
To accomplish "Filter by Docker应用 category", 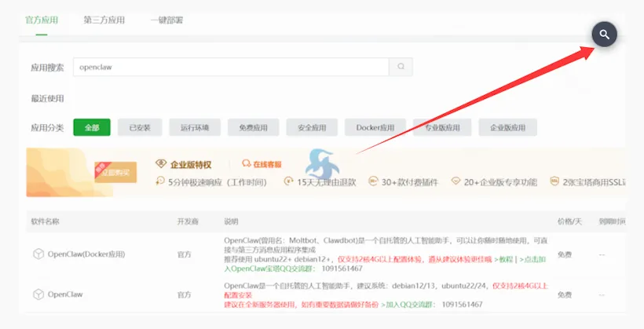I will click(x=375, y=127).
